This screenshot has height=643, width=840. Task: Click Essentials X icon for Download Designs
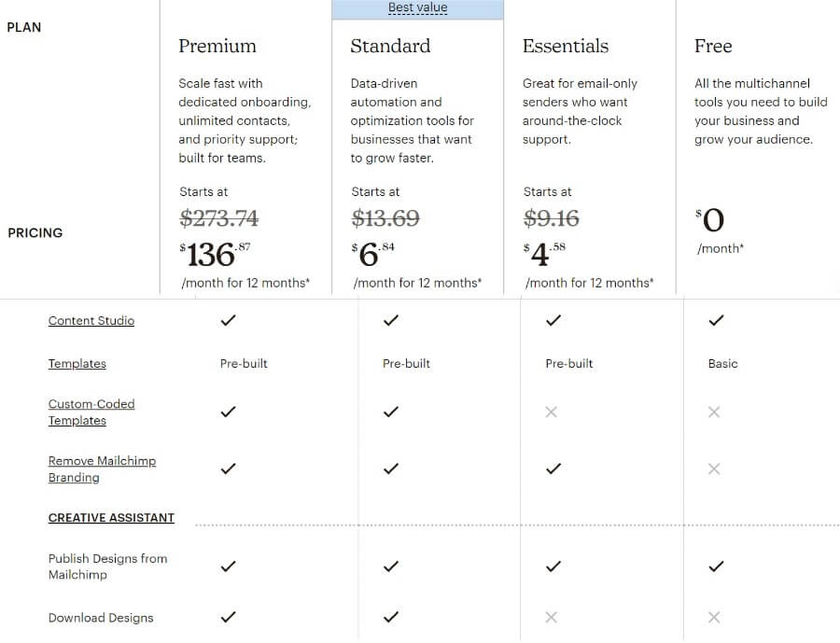[x=552, y=617]
